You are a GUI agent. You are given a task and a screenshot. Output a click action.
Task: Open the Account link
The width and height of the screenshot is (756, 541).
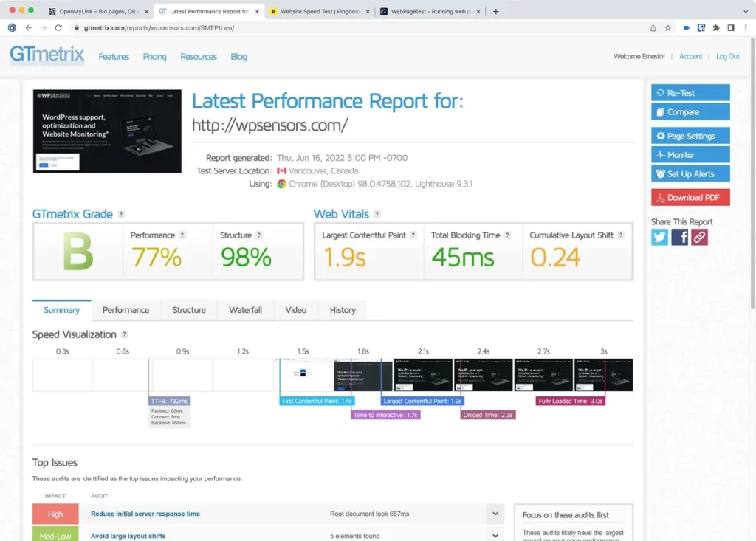[x=690, y=56]
